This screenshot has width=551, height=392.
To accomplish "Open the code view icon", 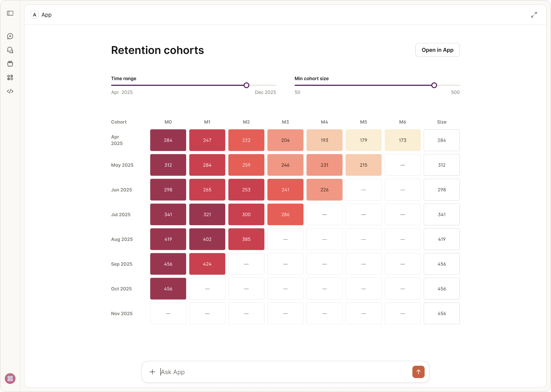I will [x=10, y=91].
